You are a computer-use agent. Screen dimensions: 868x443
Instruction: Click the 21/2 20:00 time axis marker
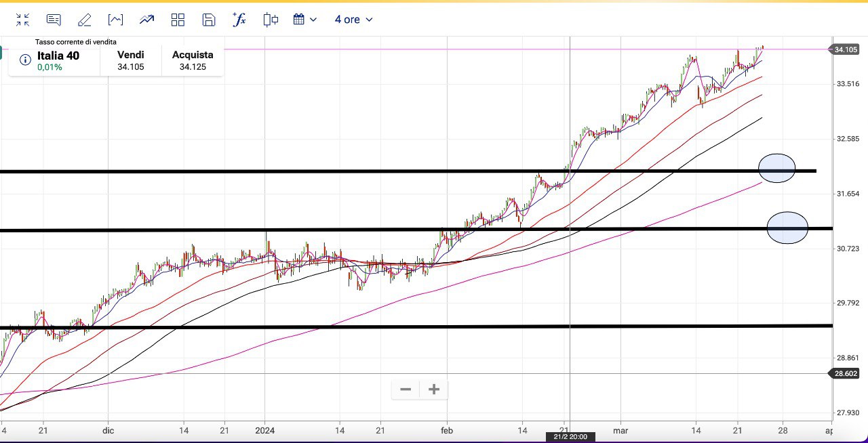pos(570,437)
